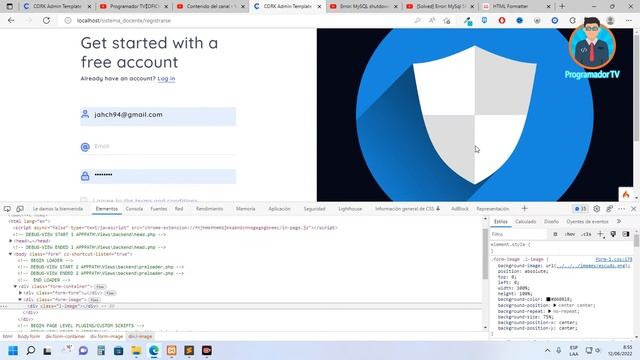Open browser settings and more menu
640x360 pixels.
[x=629, y=20]
